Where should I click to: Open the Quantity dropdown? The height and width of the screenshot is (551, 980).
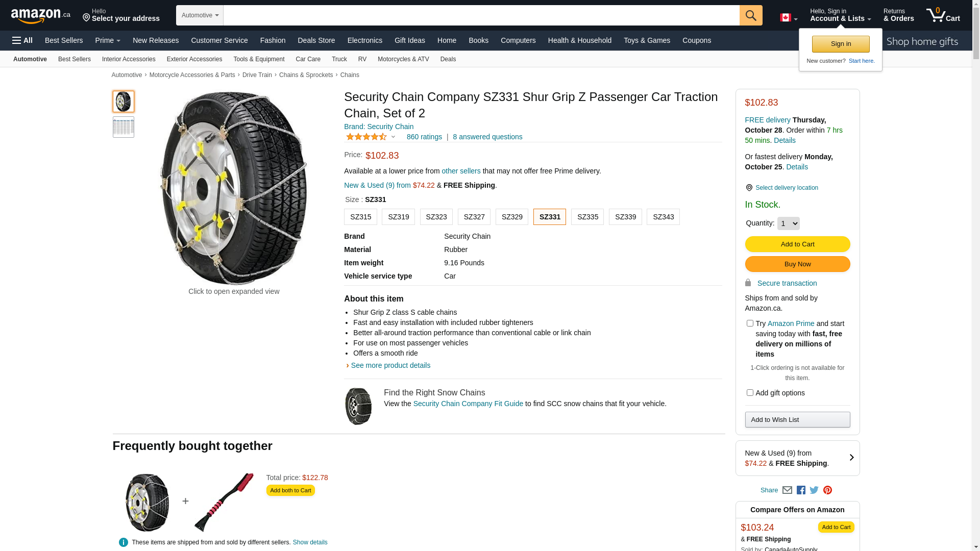788,223
